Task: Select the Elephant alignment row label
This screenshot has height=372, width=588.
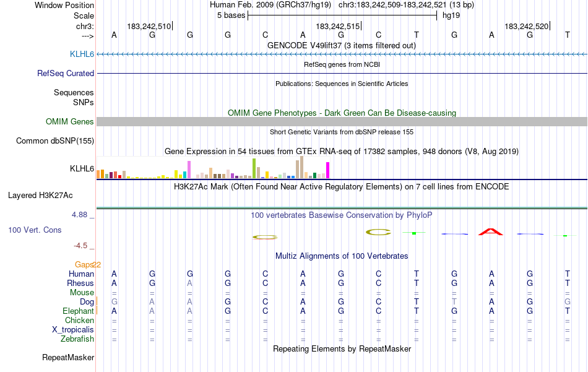Action: pyautogui.click(x=78, y=311)
